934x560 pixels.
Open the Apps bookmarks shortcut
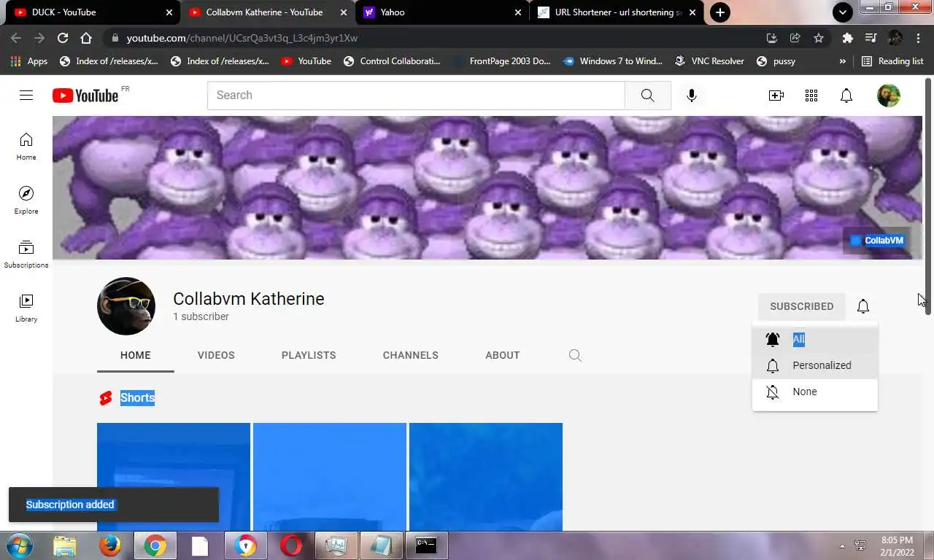pyautogui.click(x=28, y=61)
